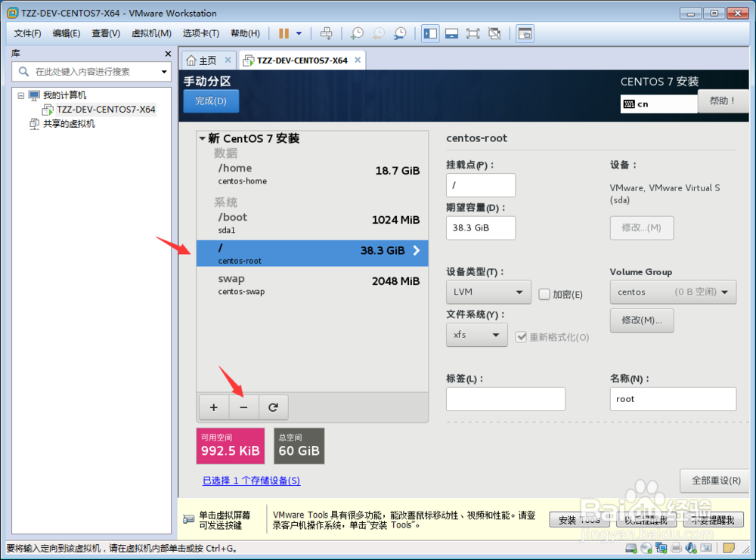756x560 pixels.
Task: Collapse the 我的计算机 tree node
Action: coord(20,95)
